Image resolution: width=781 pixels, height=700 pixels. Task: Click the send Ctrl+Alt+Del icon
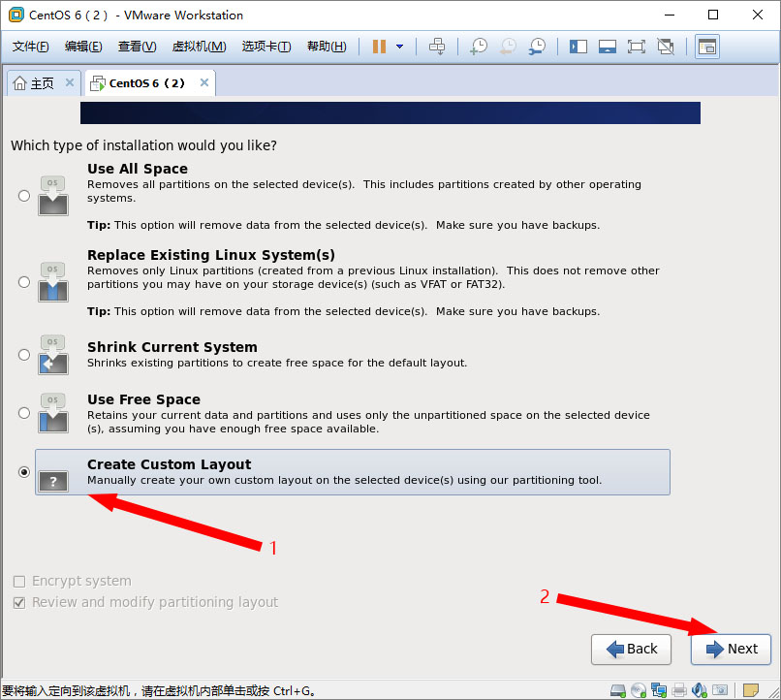point(437,47)
